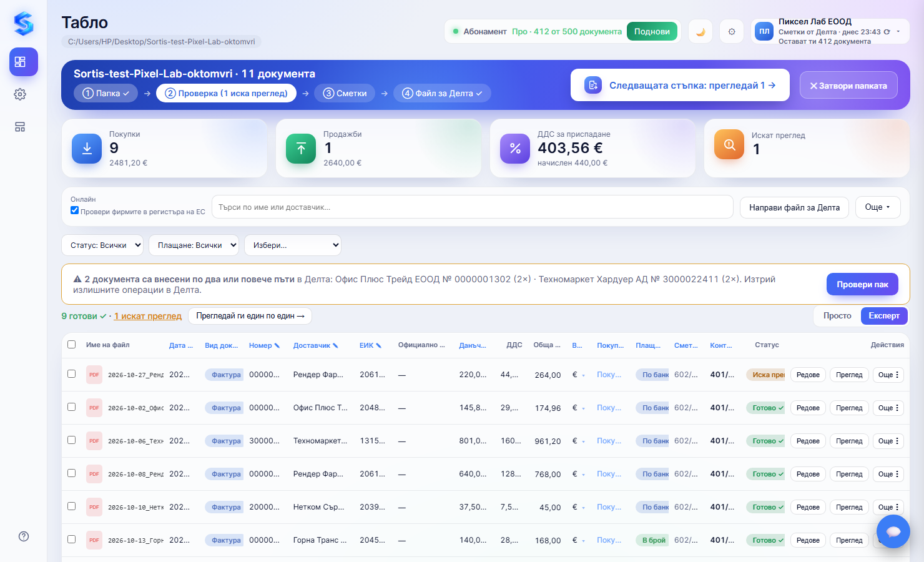Click the search by name or supplier field
Image resolution: width=924 pixels, height=562 pixels.
click(473, 207)
